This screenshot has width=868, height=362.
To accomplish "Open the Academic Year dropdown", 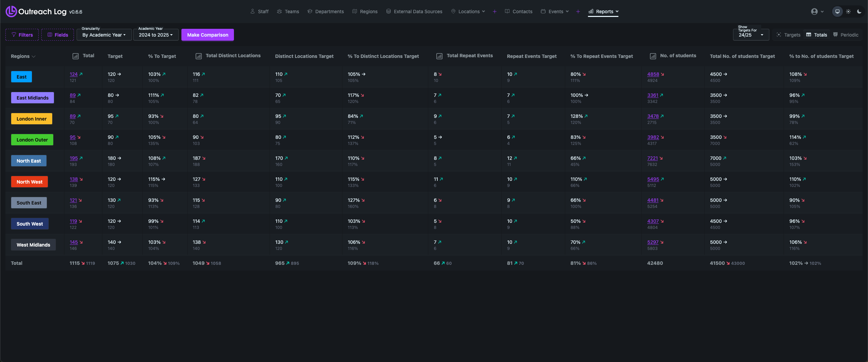I will [156, 35].
